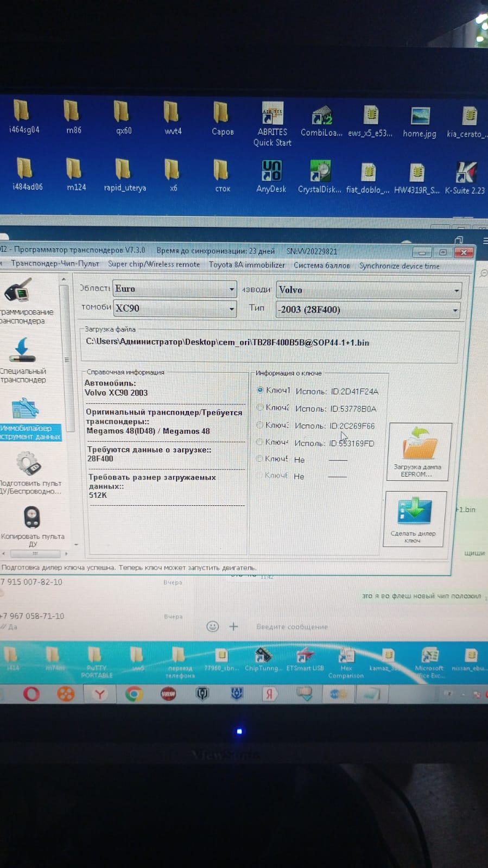Viewport: 488px width, 868px height.
Task: Select the Key 2 radio button
Action: click(x=260, y=408)
